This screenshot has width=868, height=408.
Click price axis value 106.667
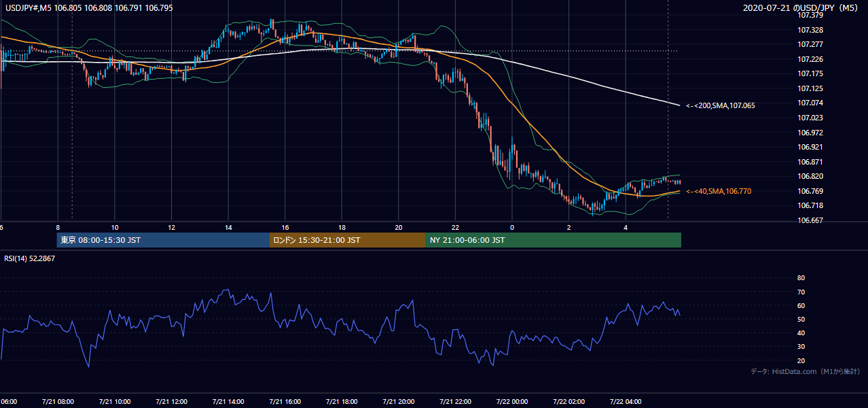[810, 220]
